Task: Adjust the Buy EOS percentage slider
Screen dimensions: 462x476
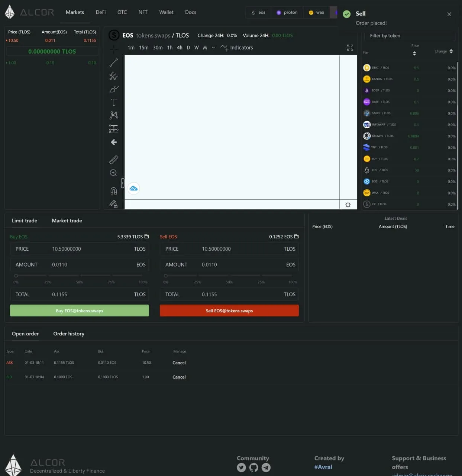Action: click(80, 276)
